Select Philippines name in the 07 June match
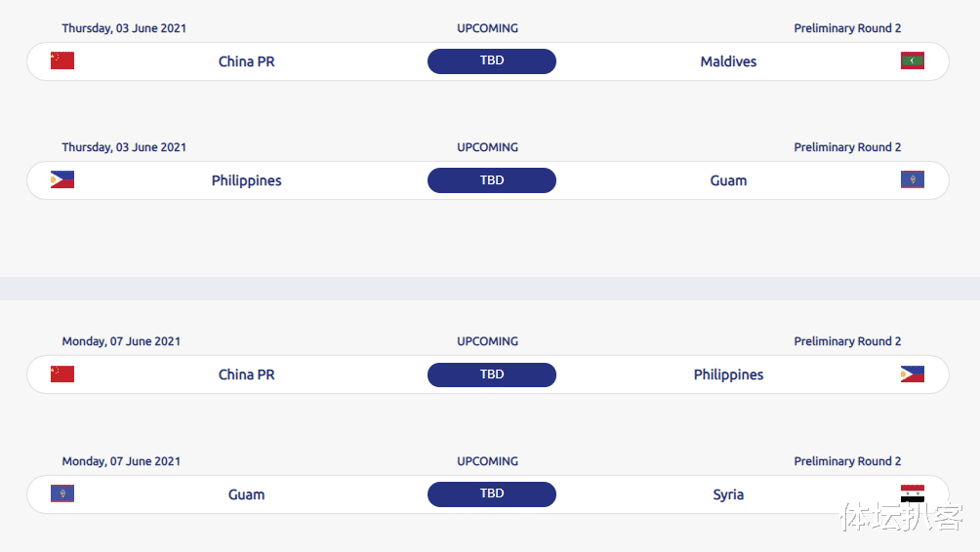Image resolution: width=980 pixels, height=552 pixels. click(x=728, y=375)
